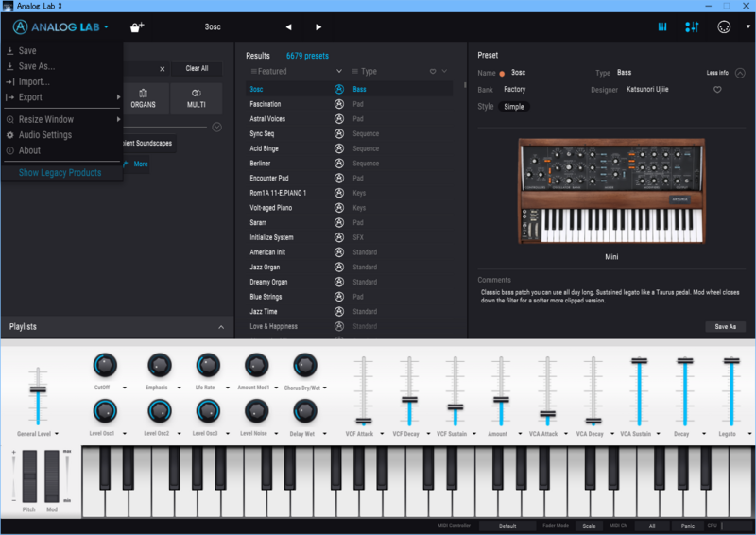Click the VCA Sustain fader handle
The image size is (756, 535).
tap(640, 360)
